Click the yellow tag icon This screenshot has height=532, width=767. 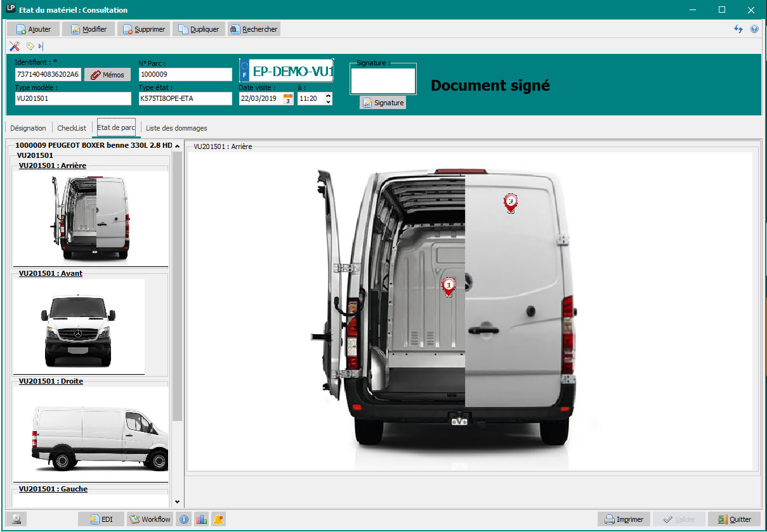coord(30,46)
